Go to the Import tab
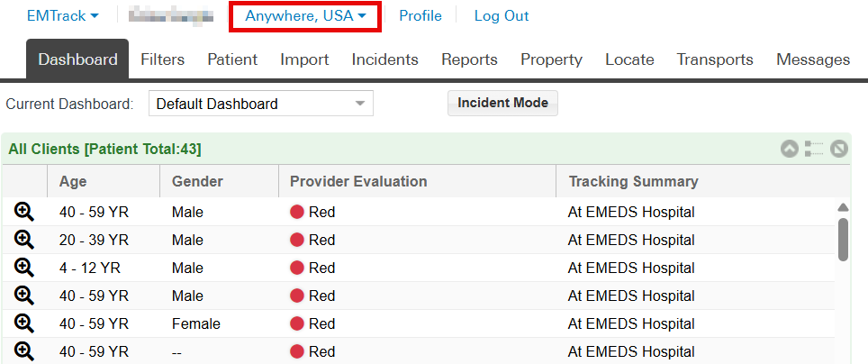 [304, 59]
